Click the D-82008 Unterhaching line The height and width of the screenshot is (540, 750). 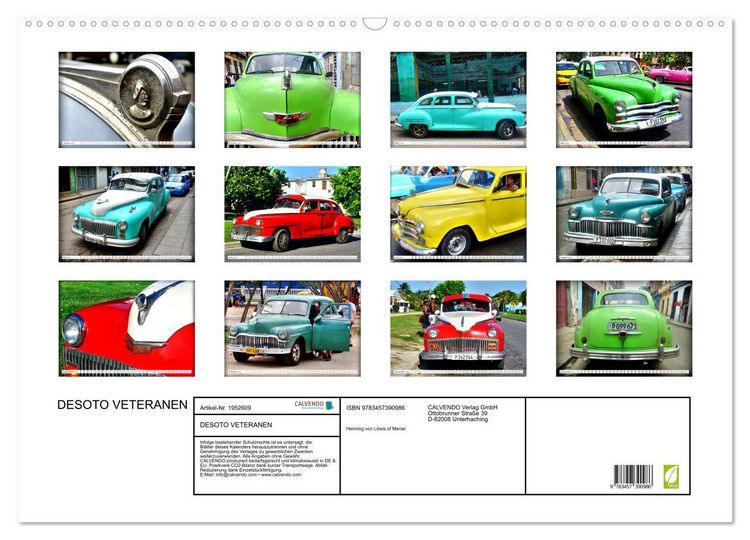coord(458,419)
